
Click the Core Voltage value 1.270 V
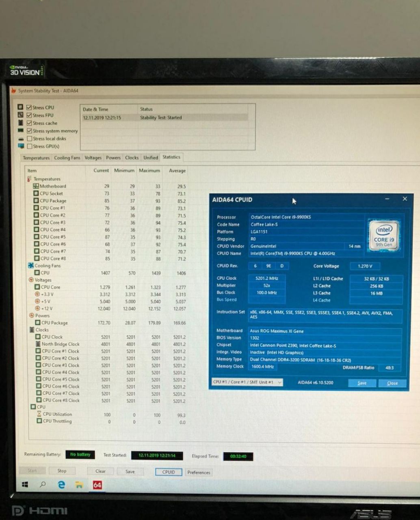(x=366, y=266)
